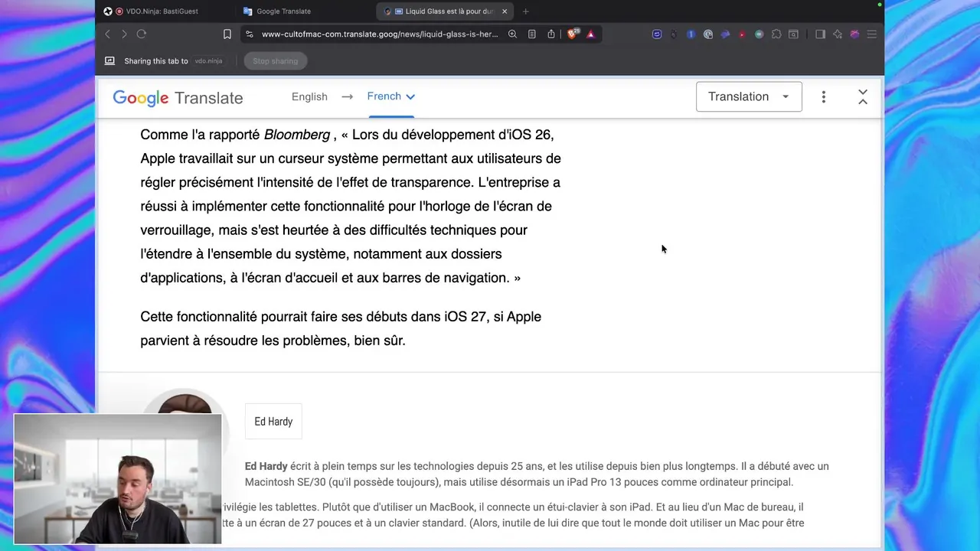Open the French target language dropdown

390,96
